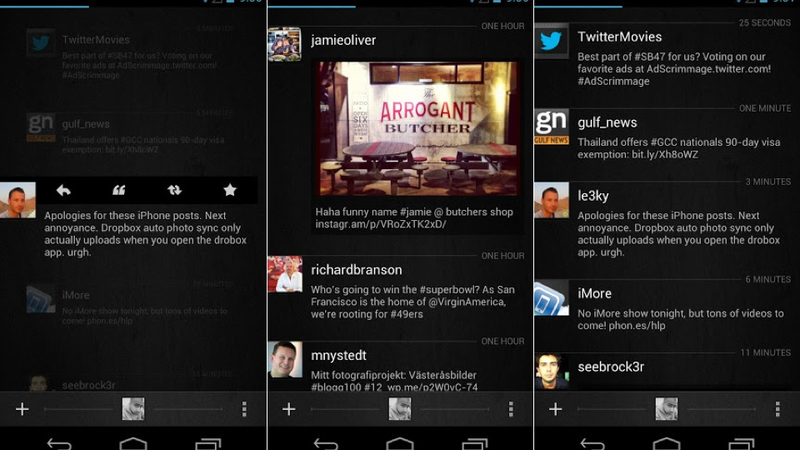This screenshot has width=800, height=450.
Task: Open richardbranson profile picture
Action: pos(285,274)
